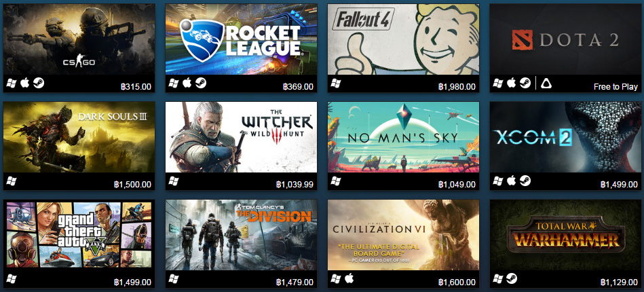This screenshot has width=644, height=292.
Task: Click the Free to Play label on Dota 2
Action: coord(615,87)
